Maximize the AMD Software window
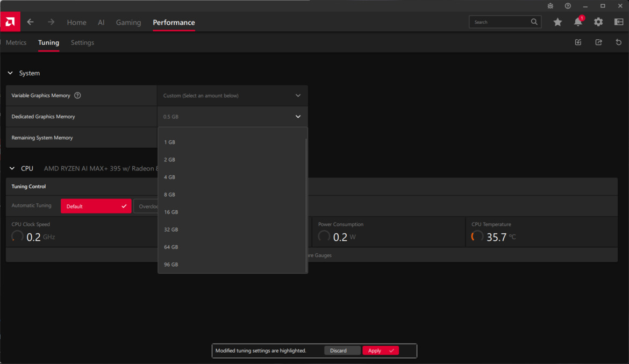 (x=603, y=6)
